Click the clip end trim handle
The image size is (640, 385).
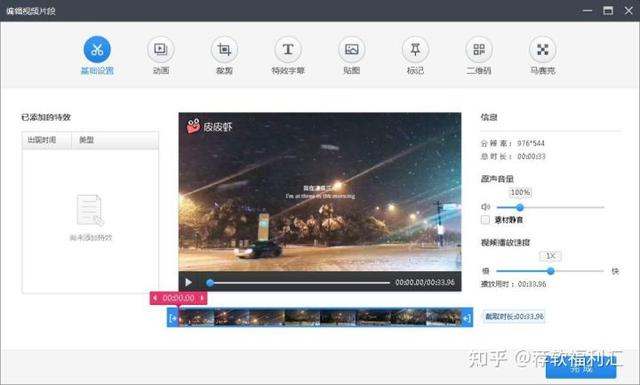click(x=467, y=318)
